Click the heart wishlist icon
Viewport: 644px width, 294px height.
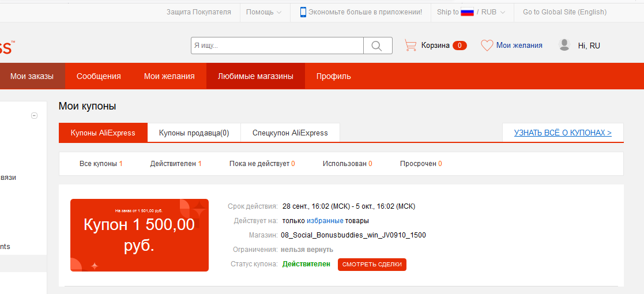(x=487, y=45)
